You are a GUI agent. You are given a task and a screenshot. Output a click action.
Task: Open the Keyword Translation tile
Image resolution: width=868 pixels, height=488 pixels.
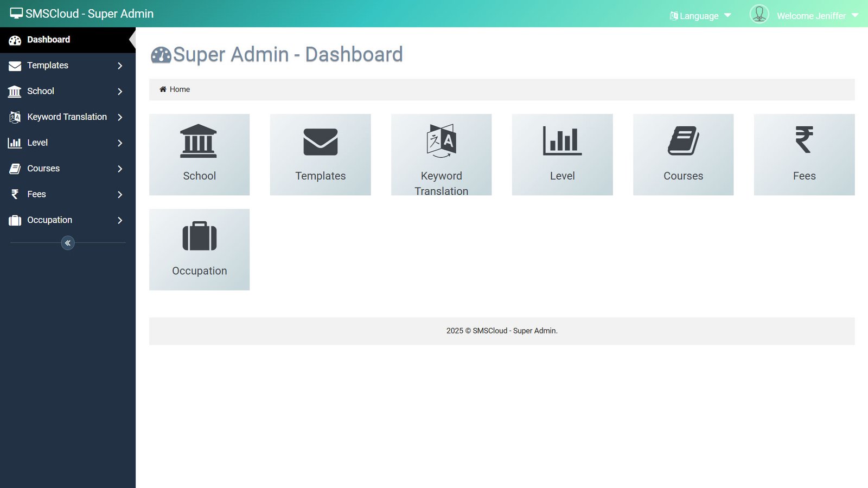(x=441, y=155)
